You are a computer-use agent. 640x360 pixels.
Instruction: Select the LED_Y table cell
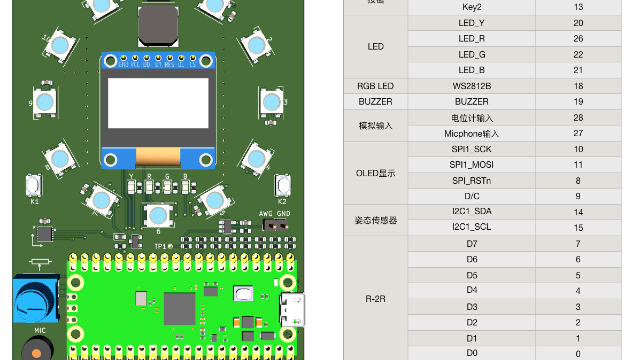[471, 23]
